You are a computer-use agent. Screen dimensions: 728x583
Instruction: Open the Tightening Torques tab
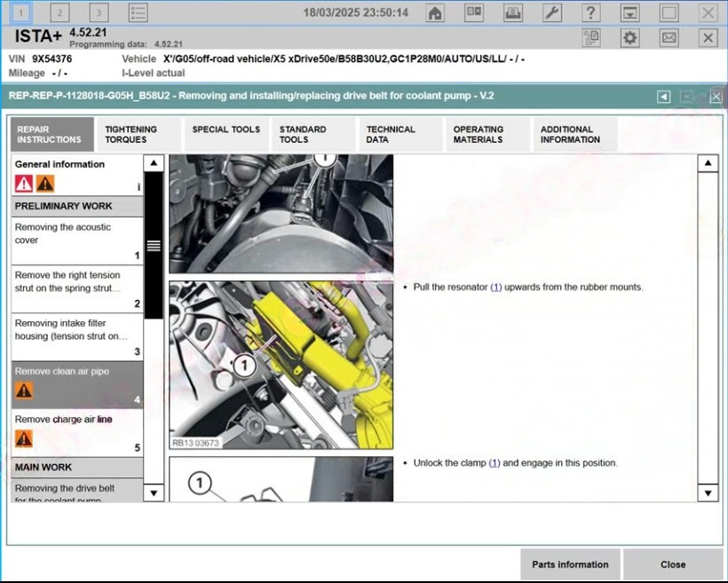139,134
